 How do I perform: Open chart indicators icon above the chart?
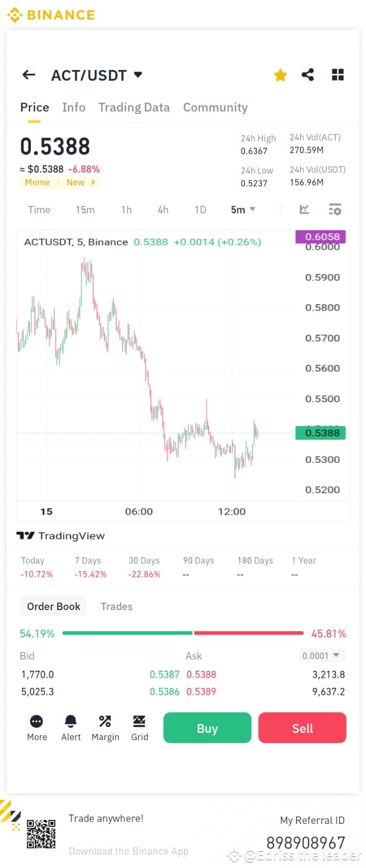point(304,209)
